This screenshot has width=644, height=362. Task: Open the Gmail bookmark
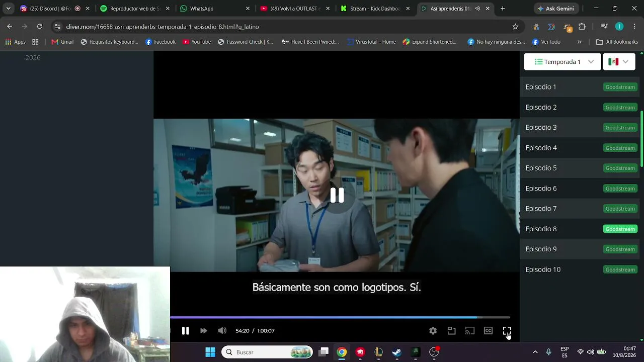(x=62, y=42)
